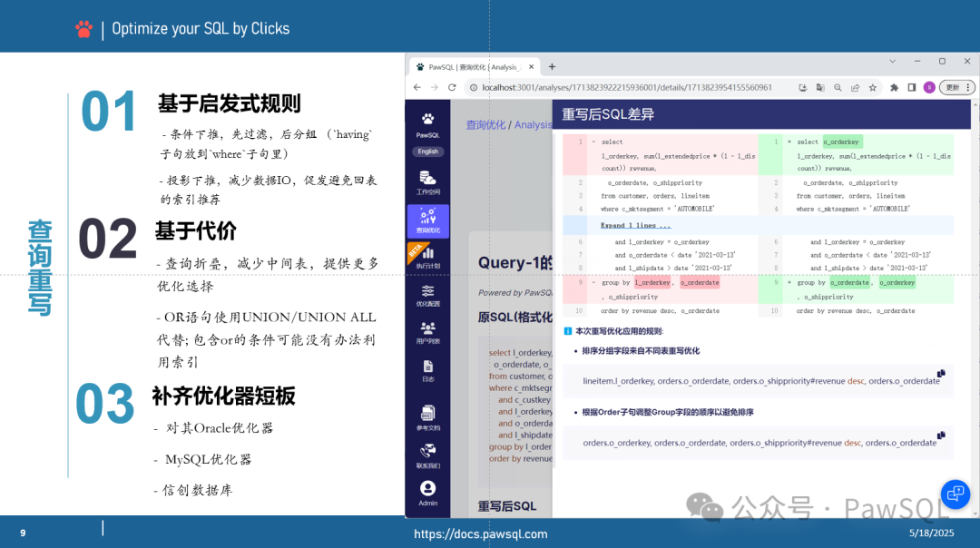Click the browser forward arrow
980x548 pixels.
(x=435, y=87)
